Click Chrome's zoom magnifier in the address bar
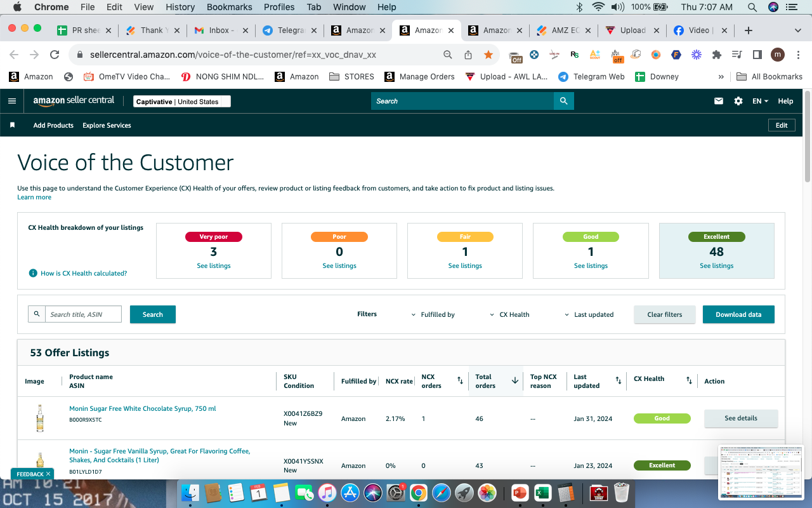 tap(448, 55)
